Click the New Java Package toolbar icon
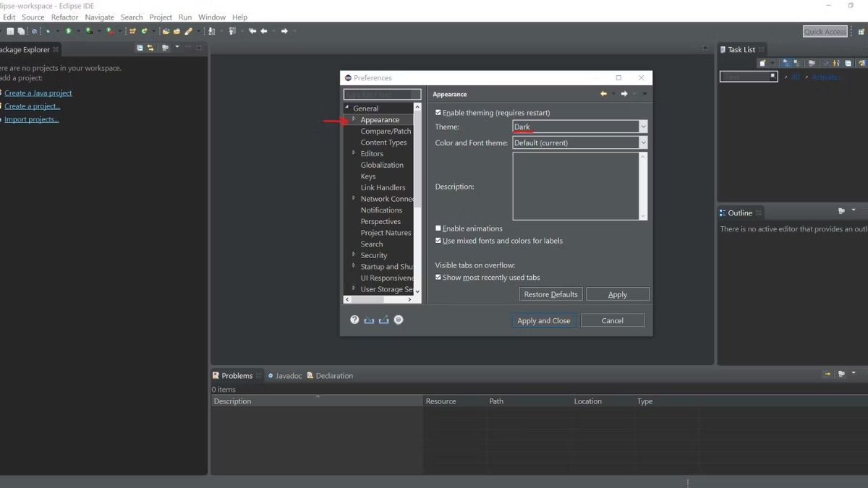This screenshot has height=488, width=868. coord(132,31)
